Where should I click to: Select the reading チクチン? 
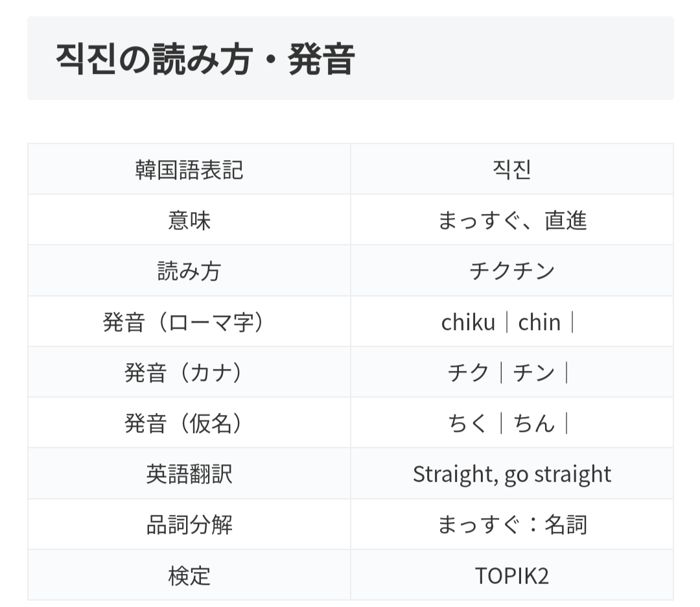pos(511,271)
